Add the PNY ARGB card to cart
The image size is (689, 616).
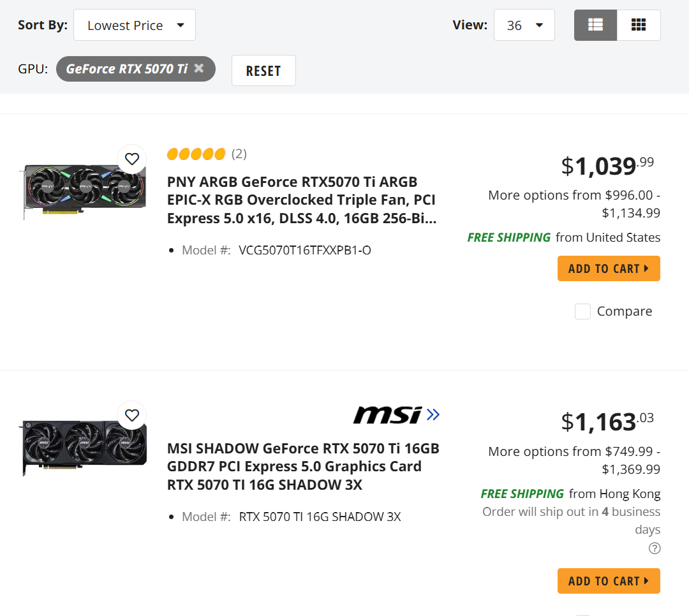tap(609, 268)
